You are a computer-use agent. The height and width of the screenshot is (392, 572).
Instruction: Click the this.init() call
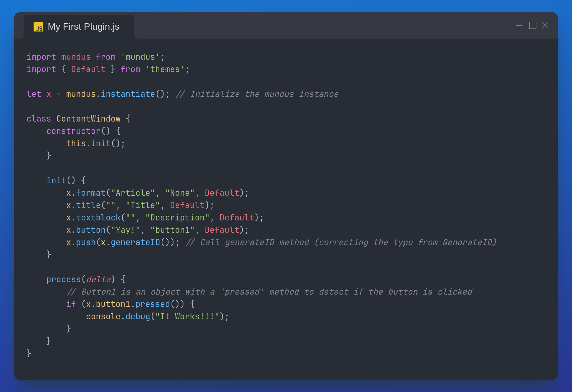[x=96, y=143]
